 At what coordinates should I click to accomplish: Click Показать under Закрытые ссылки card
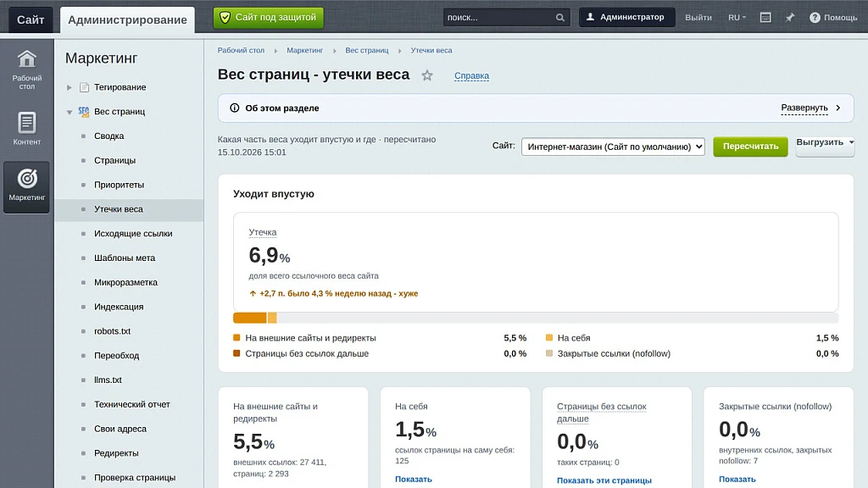737,480
